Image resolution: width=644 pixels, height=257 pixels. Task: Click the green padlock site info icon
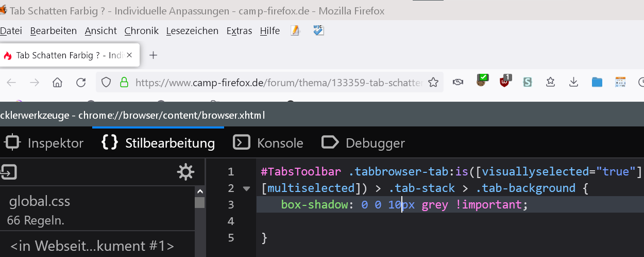tap(124, 83)
